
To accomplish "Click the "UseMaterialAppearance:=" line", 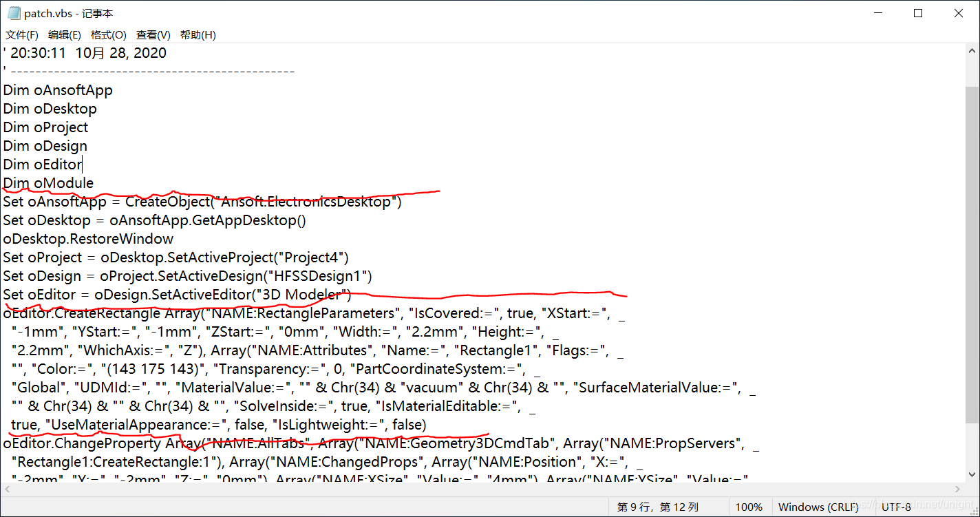I will [x=219, y=425].
